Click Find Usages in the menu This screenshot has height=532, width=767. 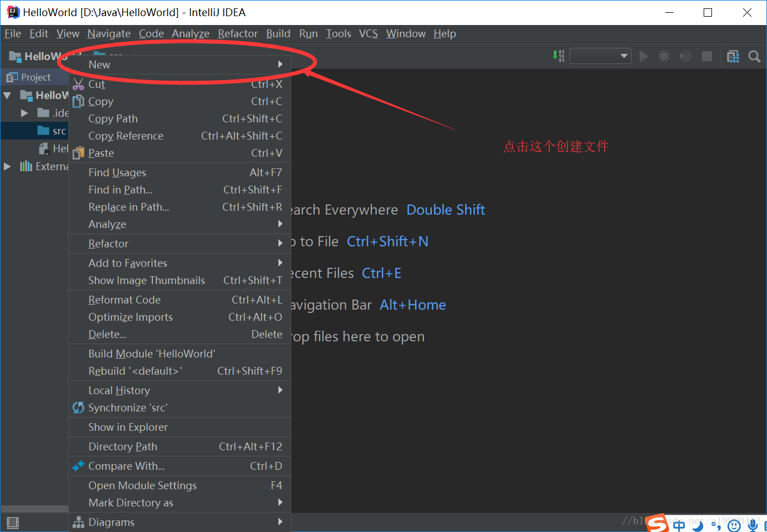tap(180, 172)
